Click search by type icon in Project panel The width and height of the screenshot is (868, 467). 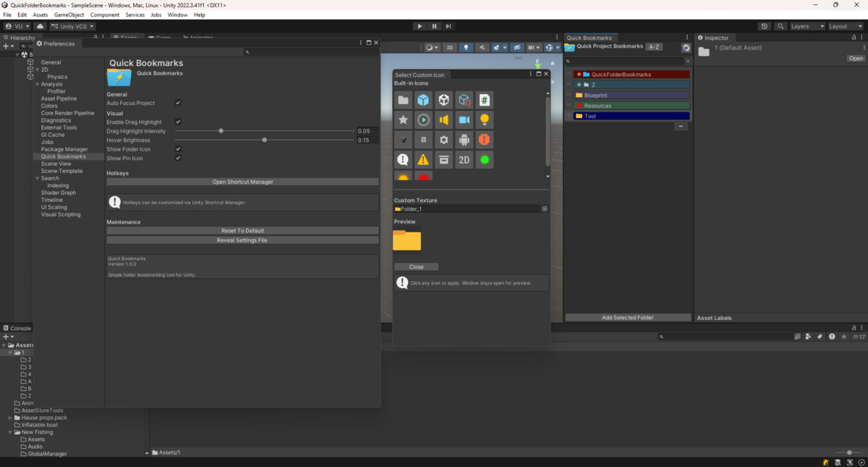point(809,337)
